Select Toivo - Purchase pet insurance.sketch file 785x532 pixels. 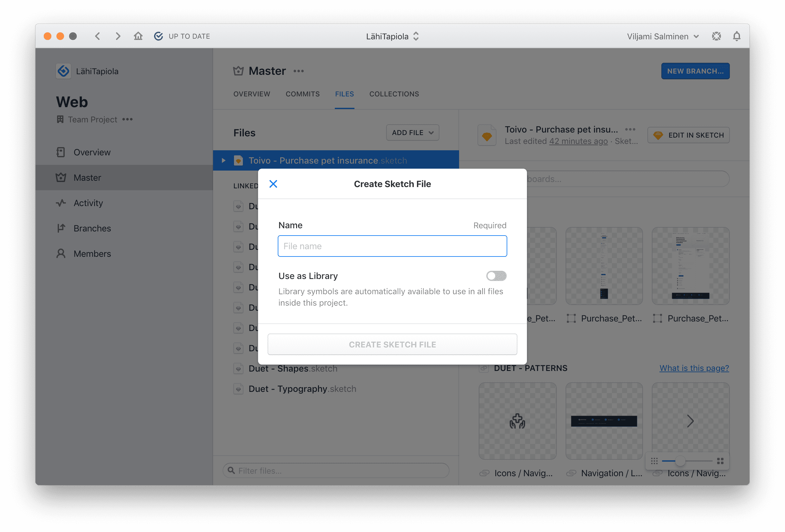pos(336,160)
